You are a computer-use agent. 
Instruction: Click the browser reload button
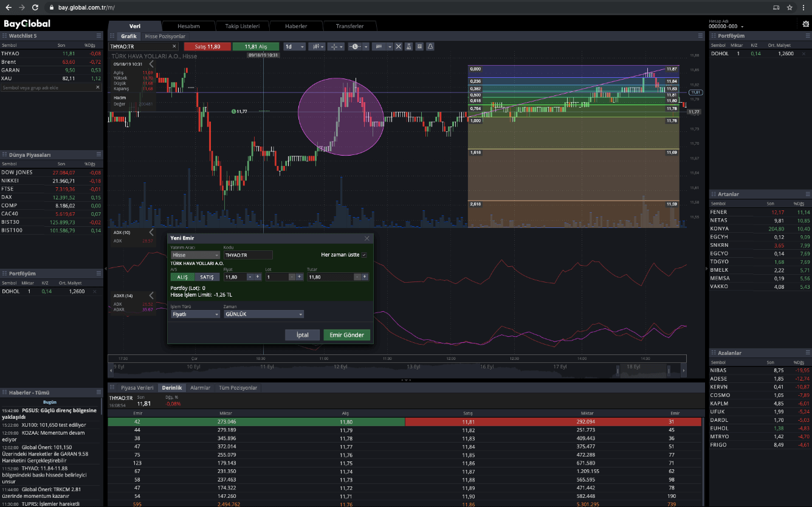click(35, 7)
